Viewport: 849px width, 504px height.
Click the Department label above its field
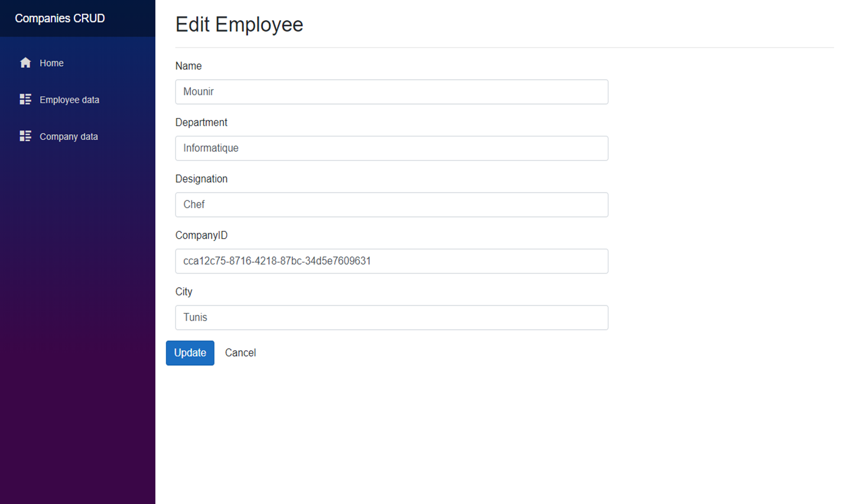click(x=201, y=122)
